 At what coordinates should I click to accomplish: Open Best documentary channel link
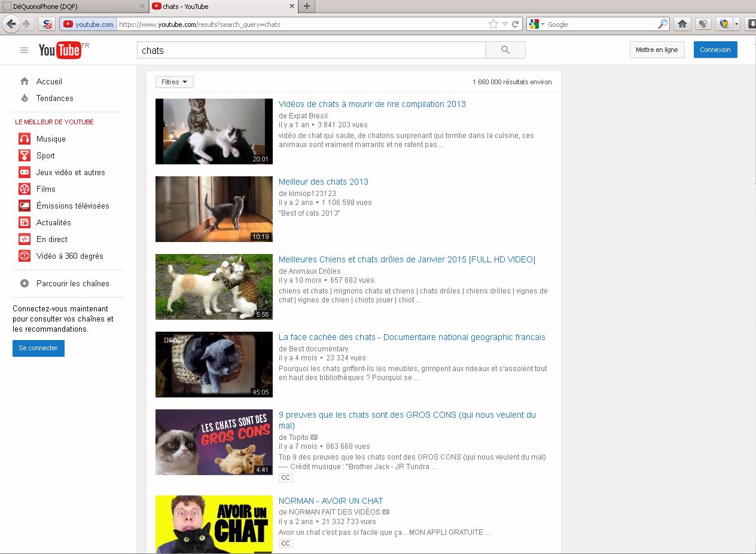pyautogui.click(x=318, y=349)
